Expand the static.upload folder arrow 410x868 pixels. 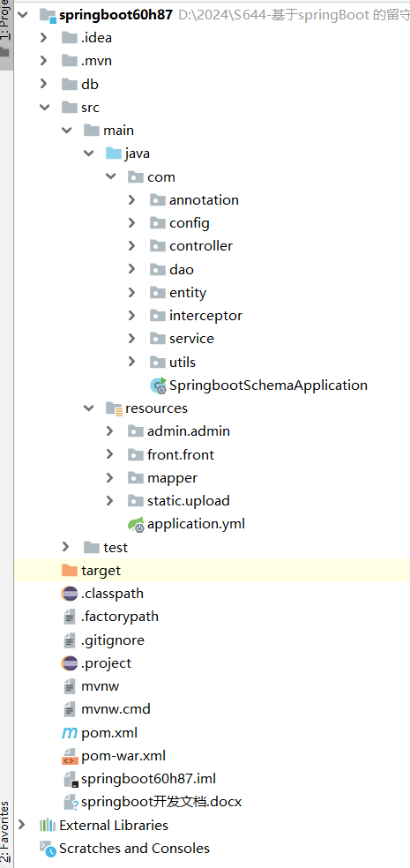[x=109, y=500]
